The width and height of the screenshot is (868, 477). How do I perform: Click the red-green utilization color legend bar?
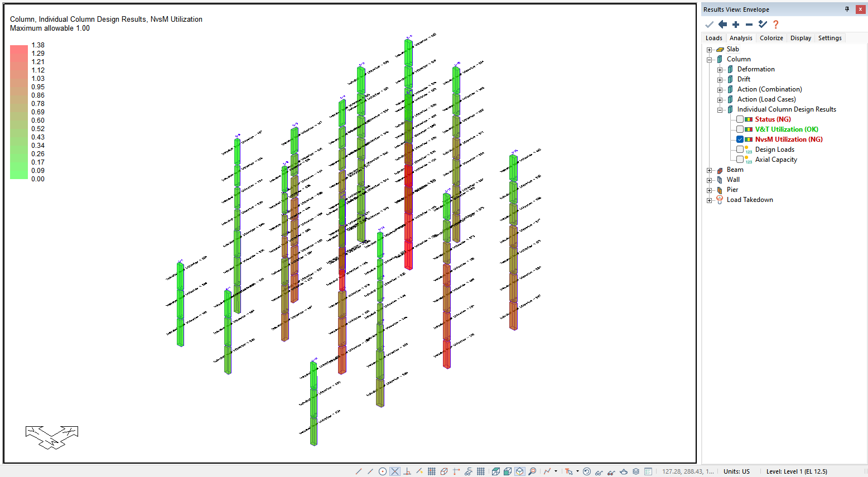pos(19,112)
